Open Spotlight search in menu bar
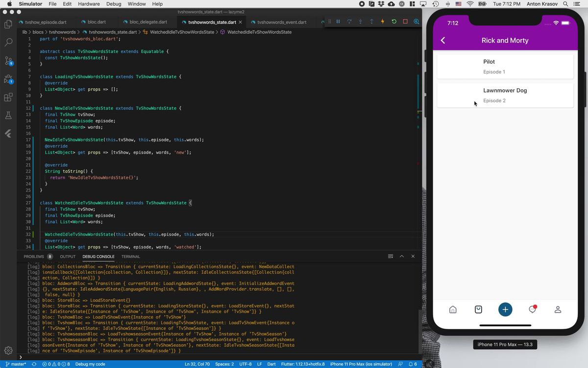The height and width of the screenshot is (368, 588). pos(565,4)
